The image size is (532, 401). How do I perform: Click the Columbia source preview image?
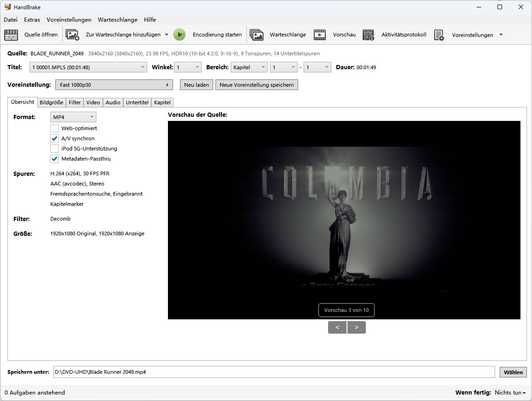click(344, 220)
